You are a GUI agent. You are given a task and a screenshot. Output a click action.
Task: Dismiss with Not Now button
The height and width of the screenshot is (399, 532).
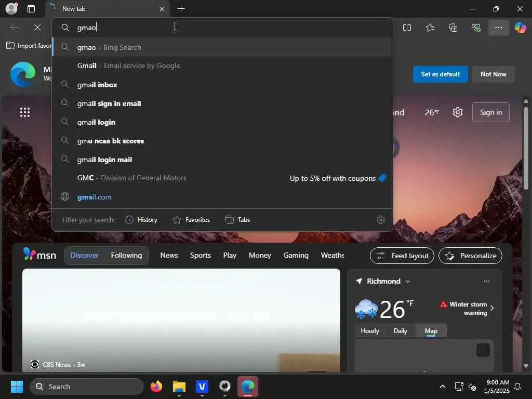point(494,74)
